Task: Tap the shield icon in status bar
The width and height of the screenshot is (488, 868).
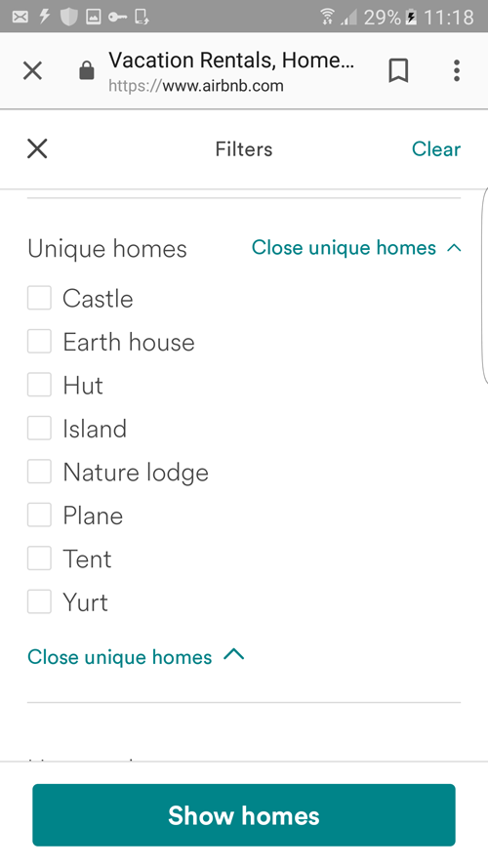Action: 68,18
